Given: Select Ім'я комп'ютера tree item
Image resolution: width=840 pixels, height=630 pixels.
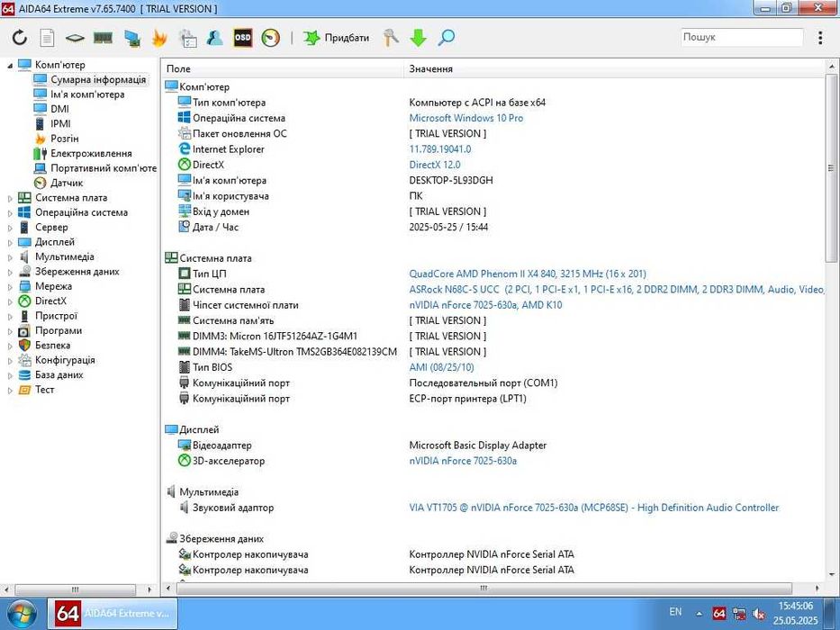Looking at the screenshot, I should 87,94.
